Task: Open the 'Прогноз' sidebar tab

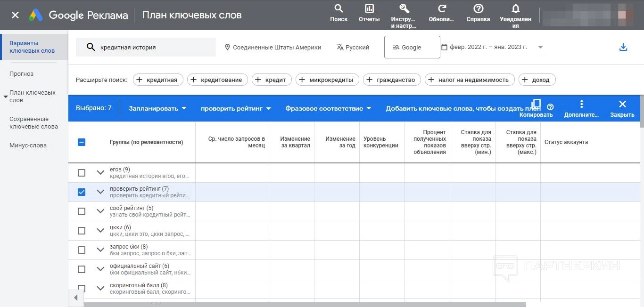Action: [21, 74]
